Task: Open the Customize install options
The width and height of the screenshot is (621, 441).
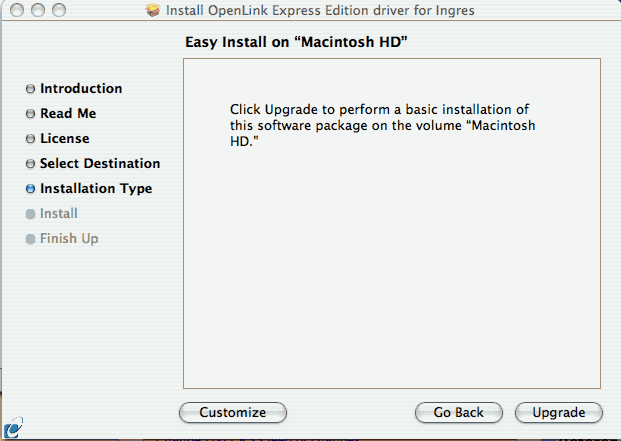Action: 232,412
